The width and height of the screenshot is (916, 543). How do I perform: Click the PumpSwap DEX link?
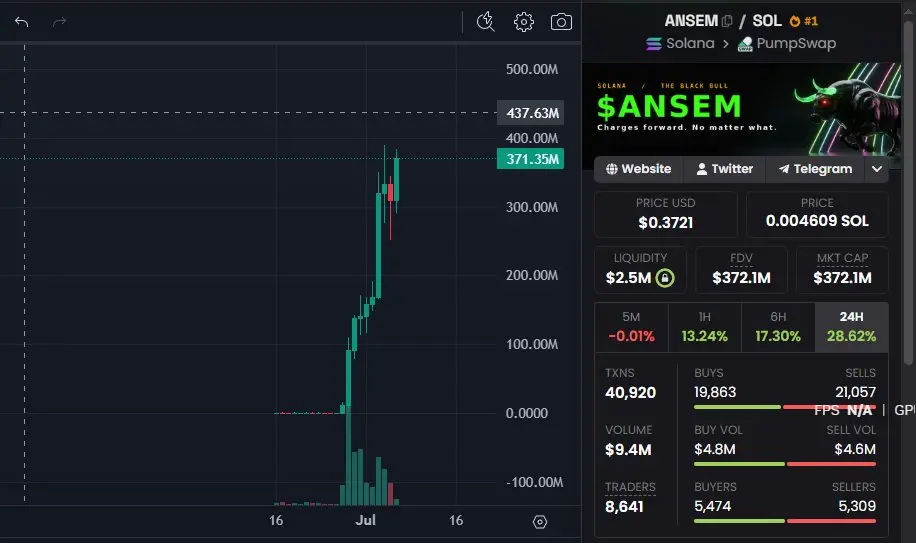pyautogui.click(x=787, y=44)
